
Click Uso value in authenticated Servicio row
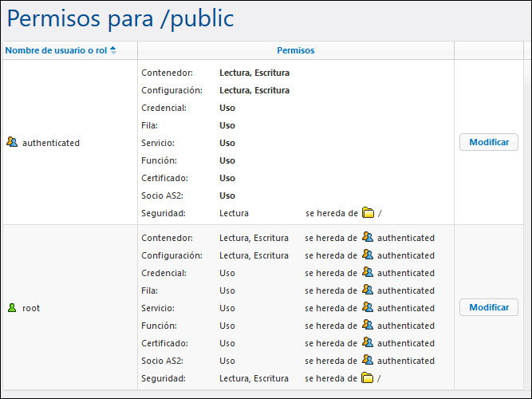click(x=227, y=143)
